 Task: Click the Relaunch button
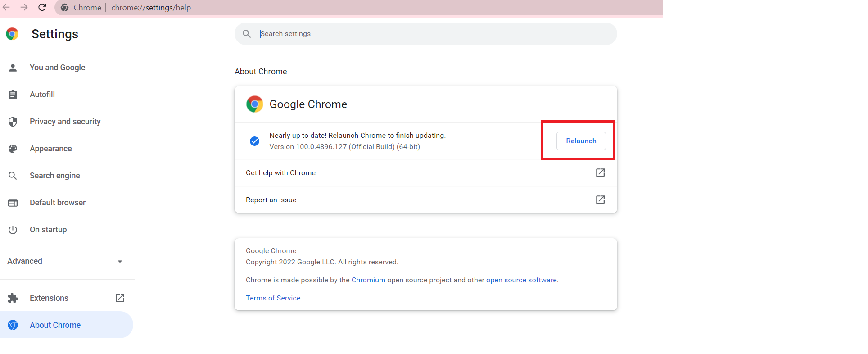tap(581, 141)
